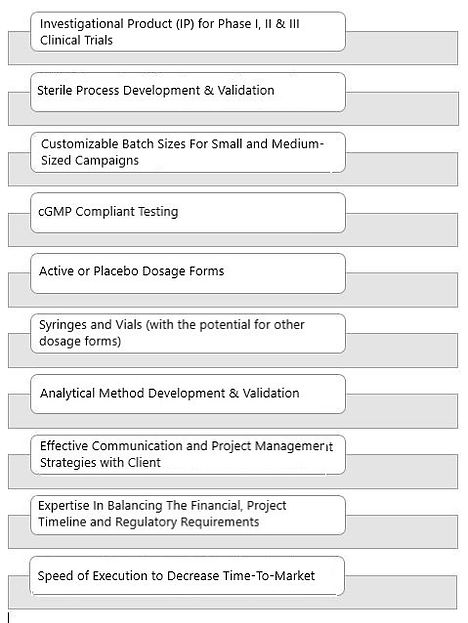468x623 pixels.
Task: Click gray bar right of Analytical Method box
Action: pos(402,411)
